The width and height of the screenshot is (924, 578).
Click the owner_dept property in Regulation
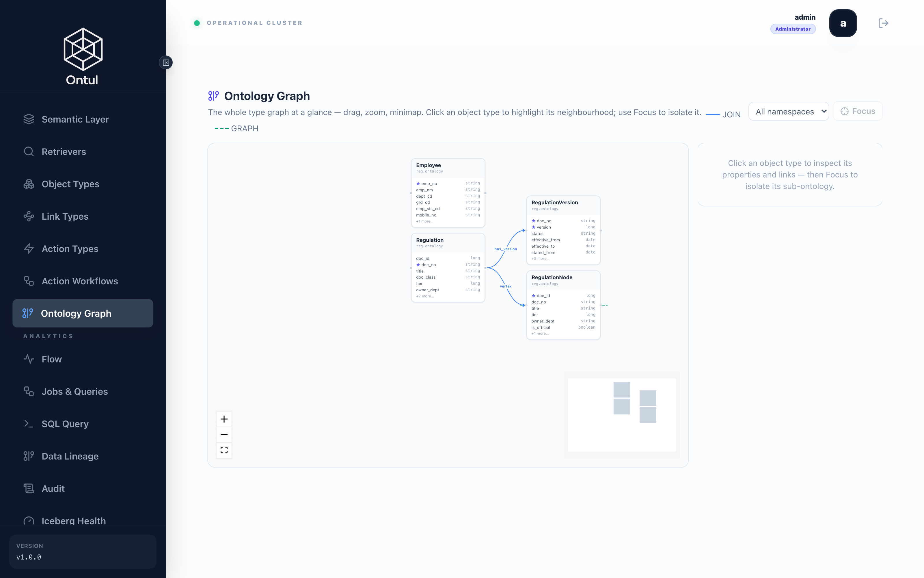point(448,290)
